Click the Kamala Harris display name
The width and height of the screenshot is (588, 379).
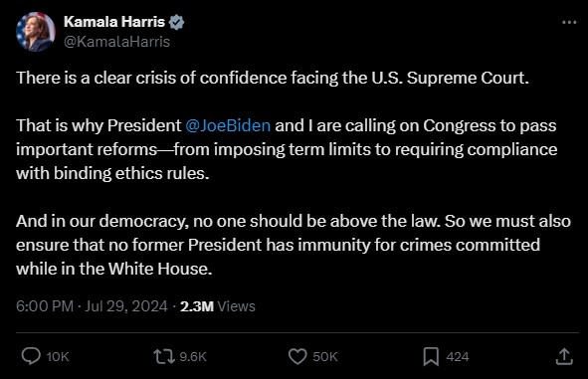point(114,22)
